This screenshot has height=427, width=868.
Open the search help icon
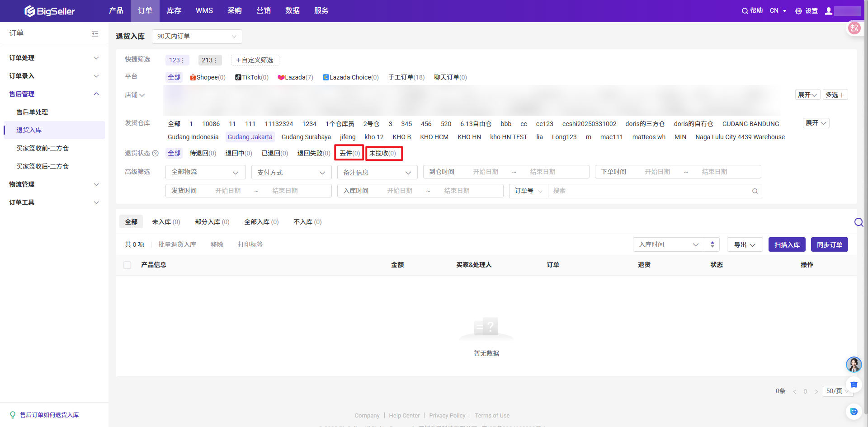(745, 11)
